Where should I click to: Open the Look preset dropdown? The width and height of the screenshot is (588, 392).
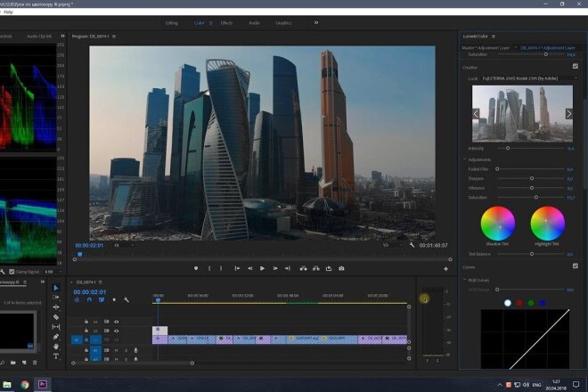pos(529,78)
